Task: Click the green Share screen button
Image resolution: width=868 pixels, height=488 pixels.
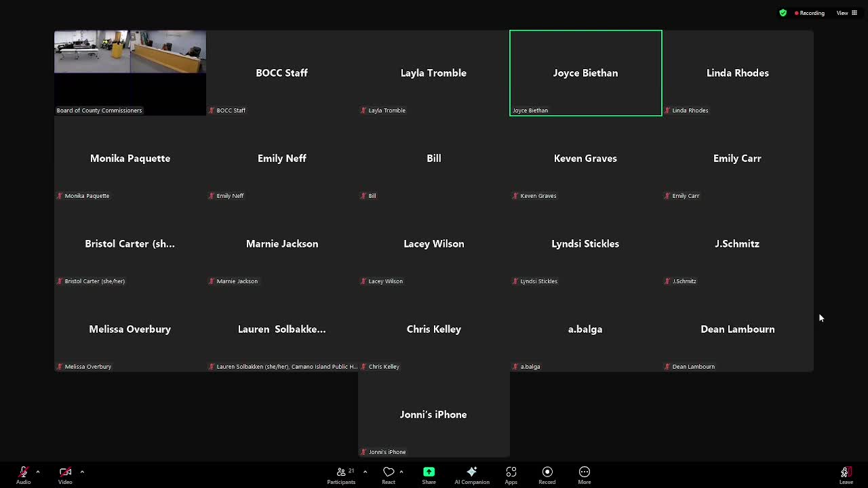Action: click(429, 474)
